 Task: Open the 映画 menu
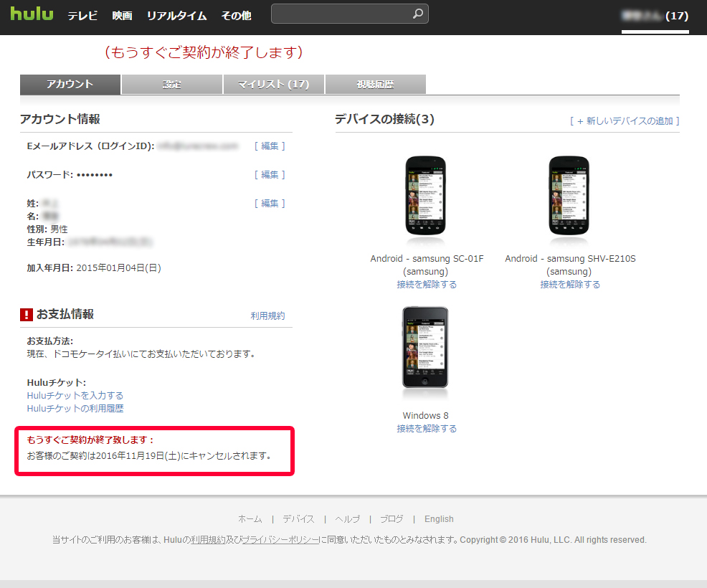[122, 16]
